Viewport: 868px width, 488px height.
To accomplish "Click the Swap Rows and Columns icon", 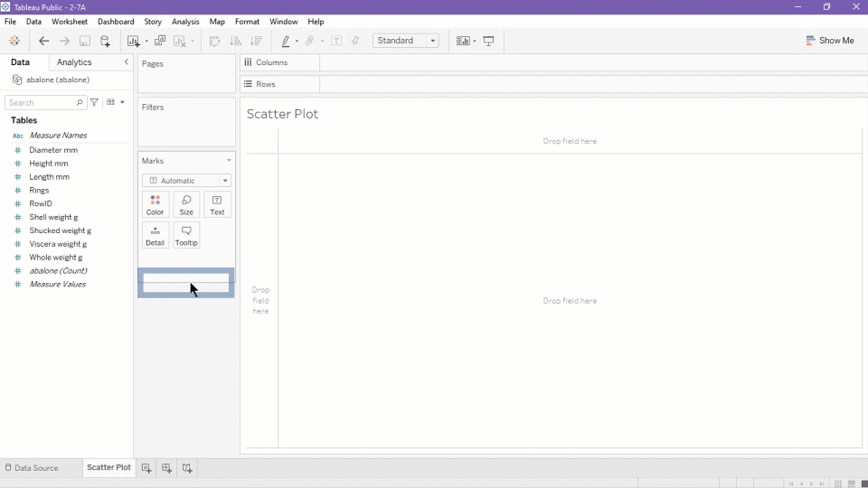I will point(214,41).
